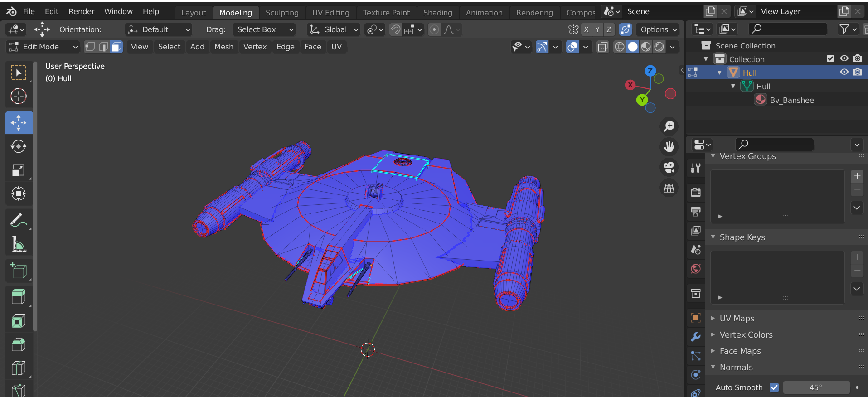Open the Mesh menu

point(224,47)
